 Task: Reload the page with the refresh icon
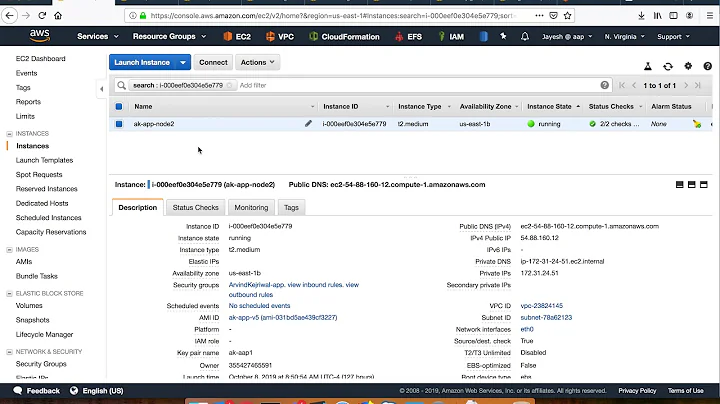pyautogui.click(x=42, y=16)
